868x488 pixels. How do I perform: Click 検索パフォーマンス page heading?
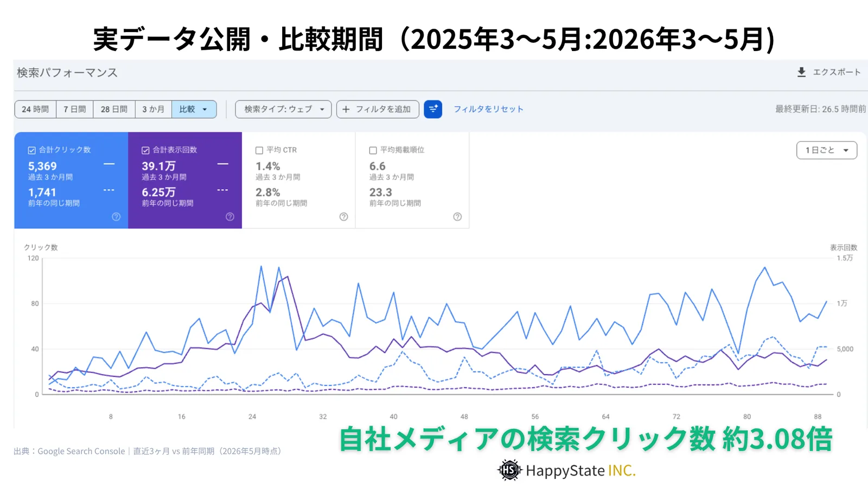coord(67,73)
